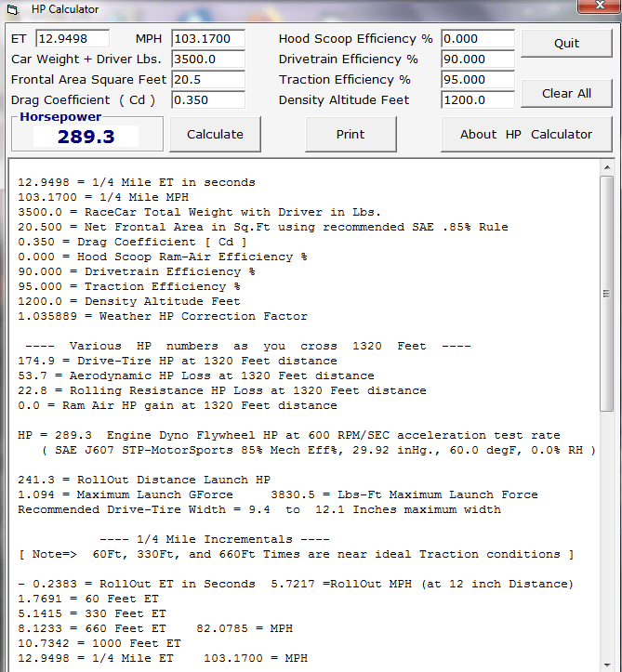
Task: Click the '330 Feet ET' line
Action: pyautogui.click(x=92, y=613)
